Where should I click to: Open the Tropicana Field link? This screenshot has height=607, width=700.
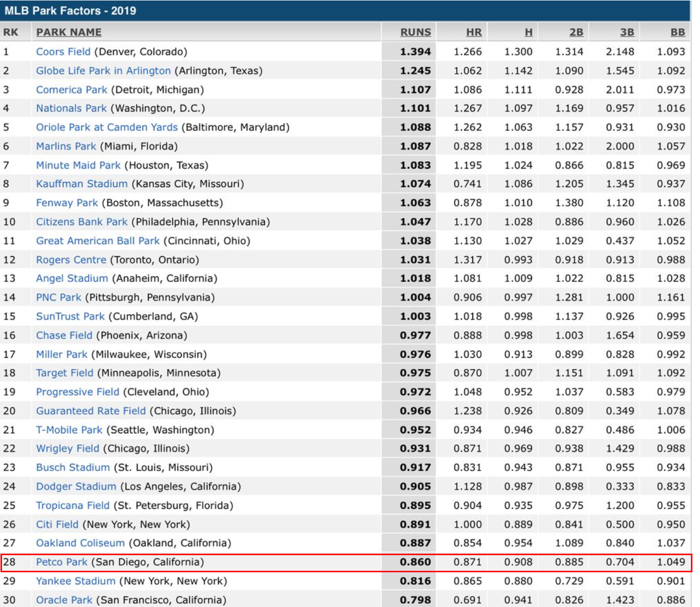(73, 505)
